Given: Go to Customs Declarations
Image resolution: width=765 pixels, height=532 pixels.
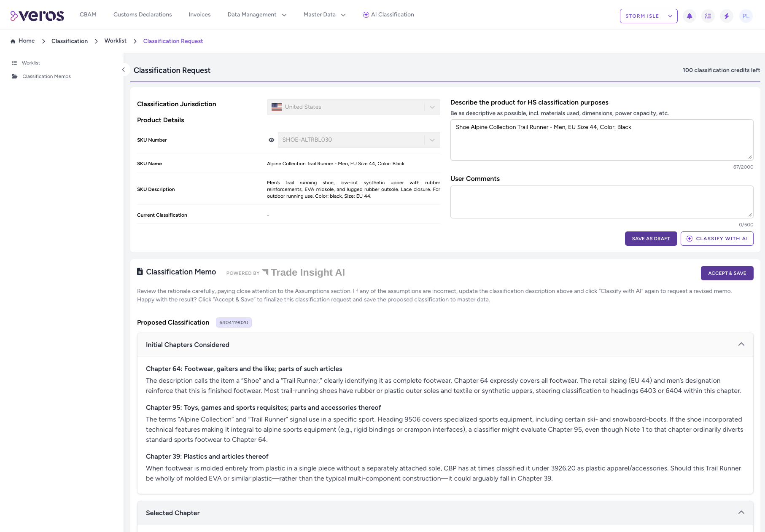Looking at the screenshot, I should 143,15.
